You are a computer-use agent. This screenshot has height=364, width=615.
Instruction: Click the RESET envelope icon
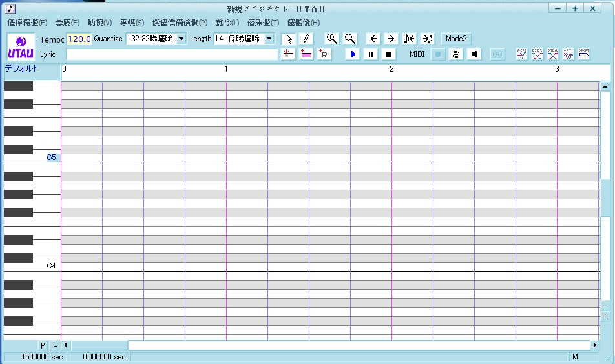(x=583, y=54)
